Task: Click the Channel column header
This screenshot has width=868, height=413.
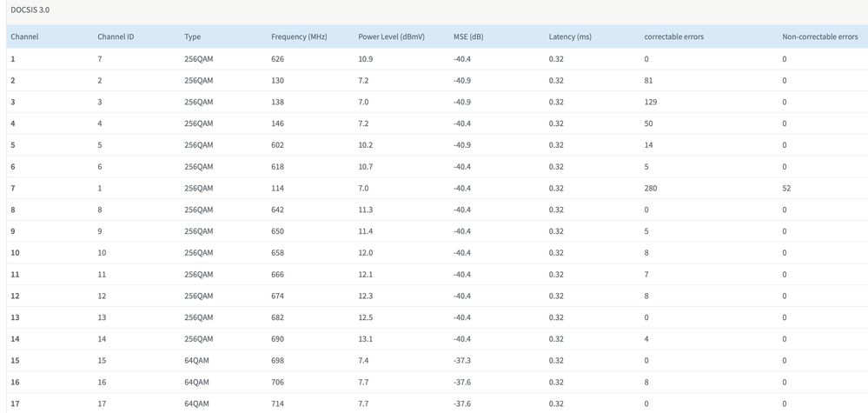Action: pyautogui.click(x=24, y=37)
